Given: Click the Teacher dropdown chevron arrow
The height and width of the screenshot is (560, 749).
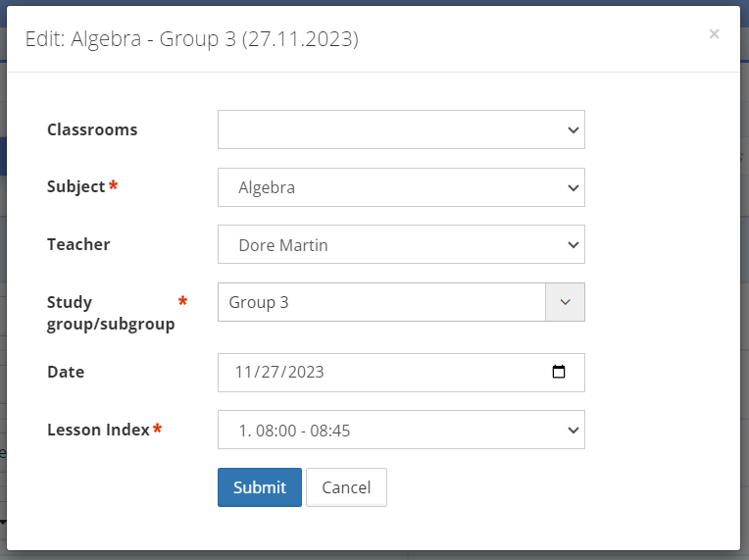Looking at the screenshot, I should tap(574, 245).
